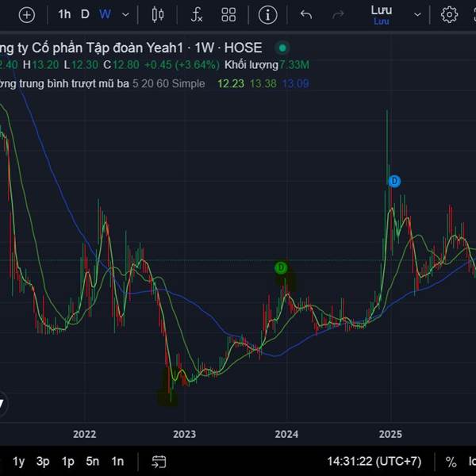Click the 2023 label on time axis

pyautogui.click(x=184, y=434)
